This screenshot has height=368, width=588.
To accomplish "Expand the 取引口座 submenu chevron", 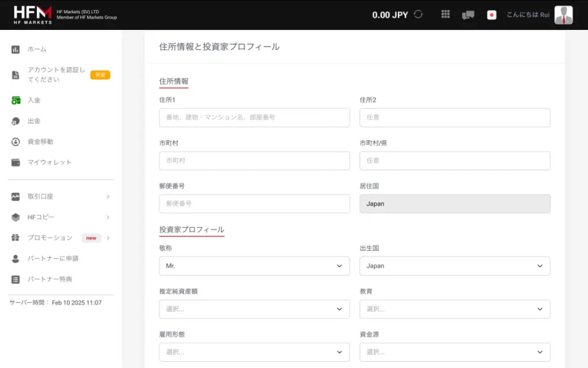I will pyautogui.click(x=108, y=197).
